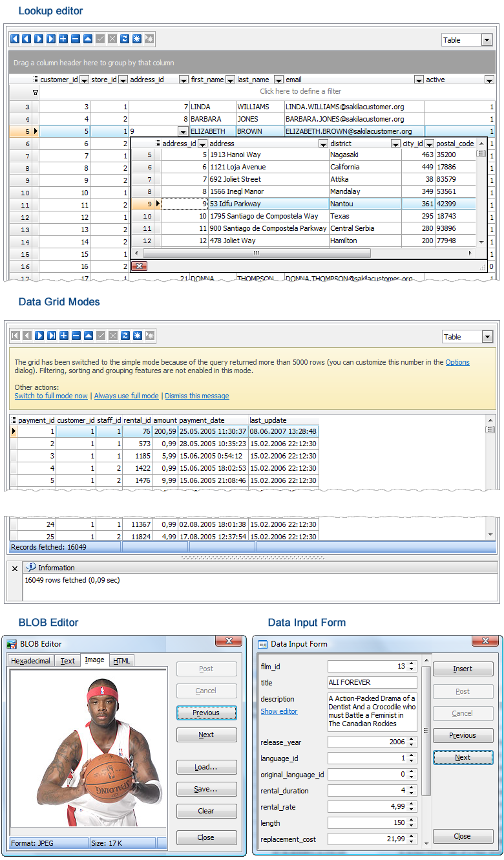Click the title field containing ALI FOREVER
504x860 pixels.
(372, 682)
